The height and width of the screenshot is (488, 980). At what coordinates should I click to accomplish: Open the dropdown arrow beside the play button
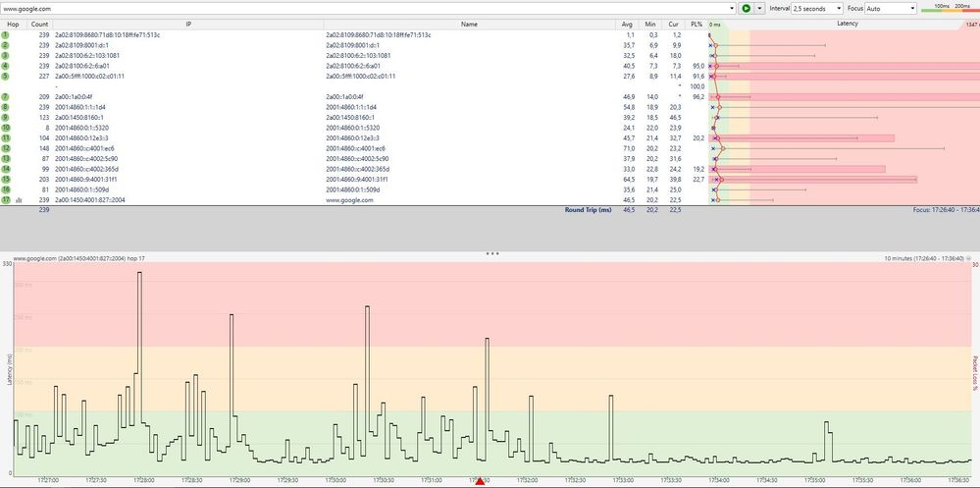pos(759,9)
